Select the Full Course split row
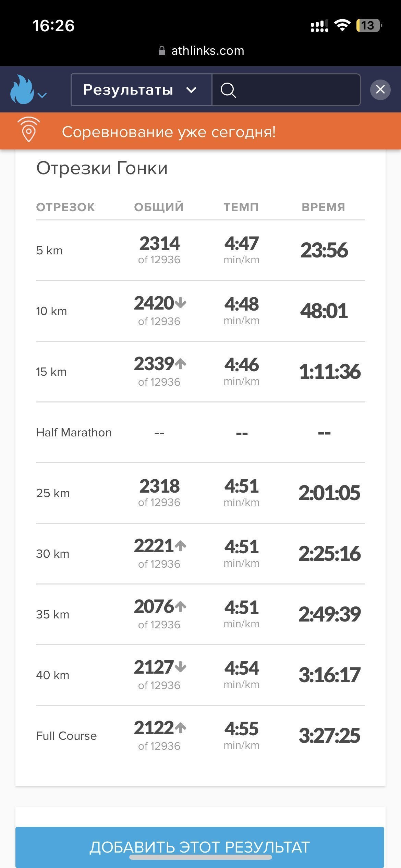Screen dimensions: 401x868 [x=200, y=736]
